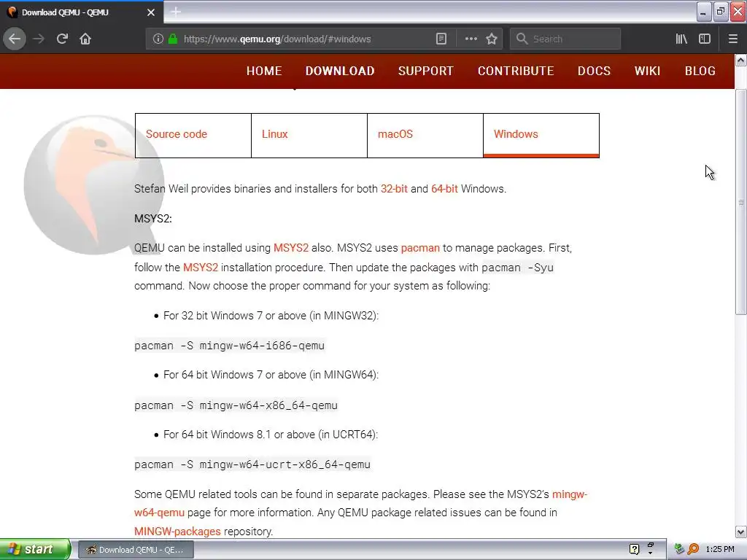Screen dimensions: 747x560
Task: Switch to the macOS tab
Action: tap(425, 135)
